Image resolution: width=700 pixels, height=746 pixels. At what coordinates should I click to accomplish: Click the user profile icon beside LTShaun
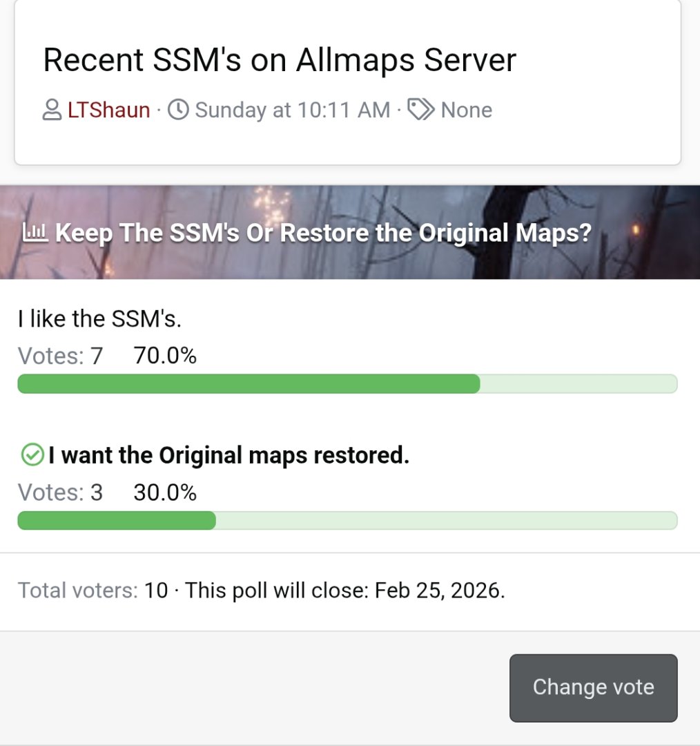tap(52, 110)
